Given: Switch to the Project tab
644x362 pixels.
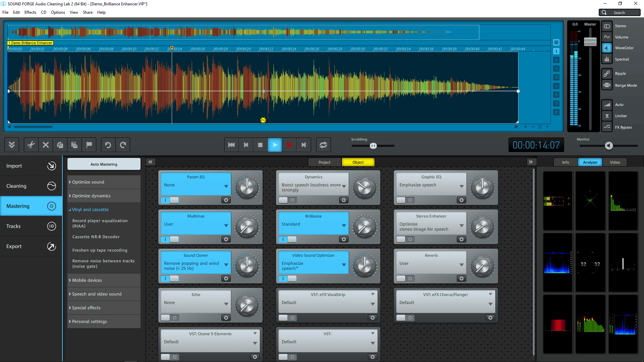Looking at the screenshot, I should 324,162.
